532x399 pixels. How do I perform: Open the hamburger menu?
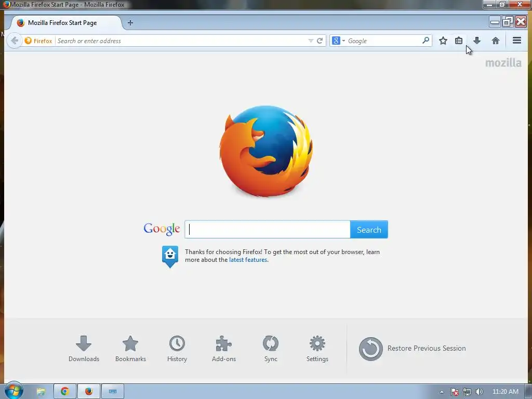[517, 41]
